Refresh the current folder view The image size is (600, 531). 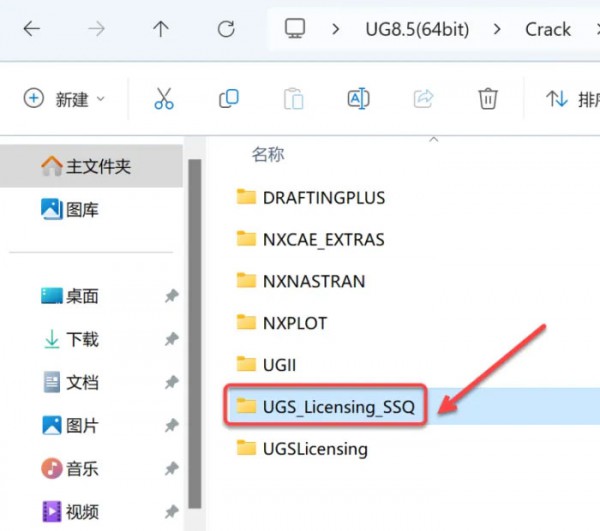point(226,29)
